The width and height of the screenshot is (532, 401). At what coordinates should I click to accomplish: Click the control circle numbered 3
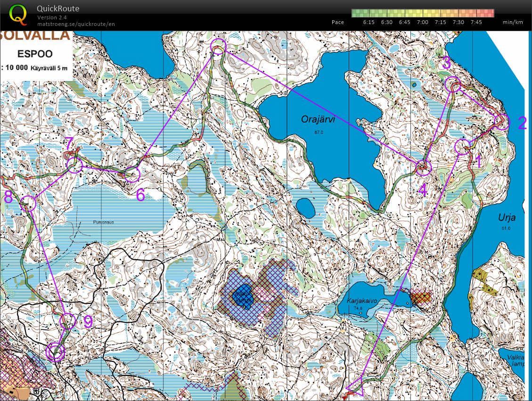pos(453,85)
